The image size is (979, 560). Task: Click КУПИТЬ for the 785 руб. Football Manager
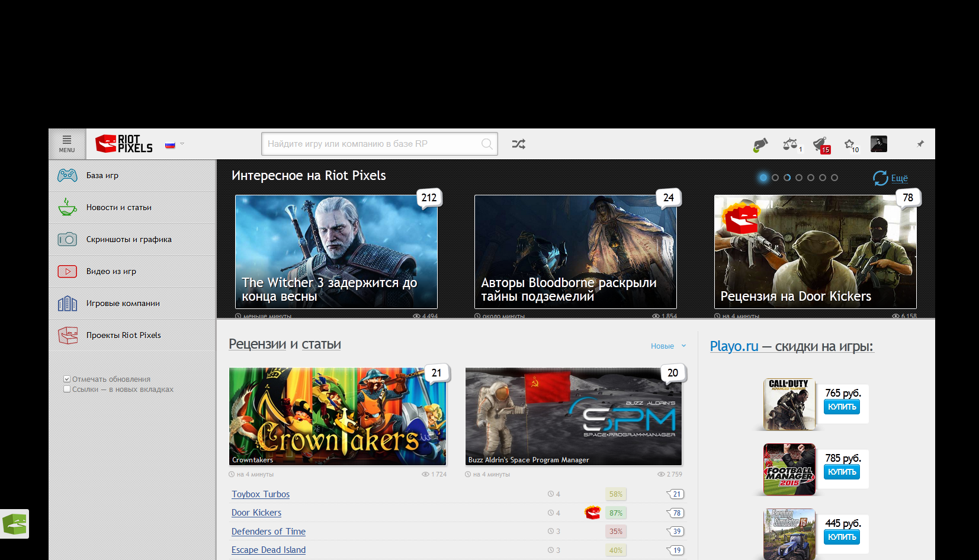pos(842,472)
